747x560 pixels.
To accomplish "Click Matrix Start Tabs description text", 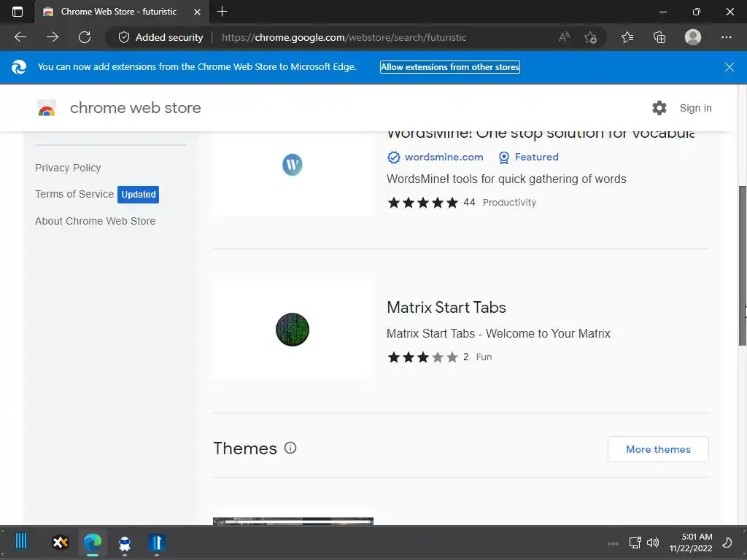I will tap(498, 333).
